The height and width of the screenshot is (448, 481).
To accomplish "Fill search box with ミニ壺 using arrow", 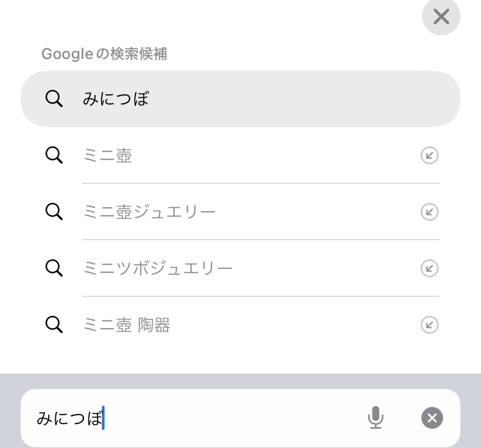I will pos(429,155).
